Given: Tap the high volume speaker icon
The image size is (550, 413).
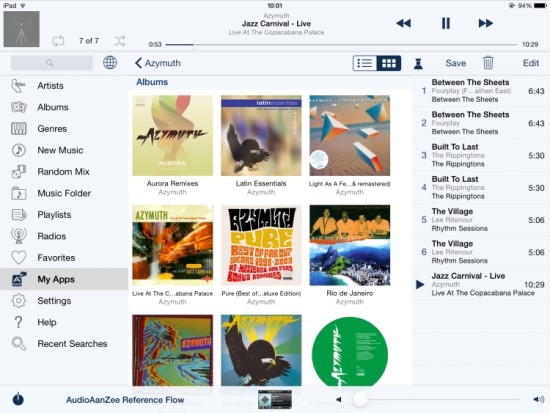Looking at the screenshot, I should click(x=538, y=399).
